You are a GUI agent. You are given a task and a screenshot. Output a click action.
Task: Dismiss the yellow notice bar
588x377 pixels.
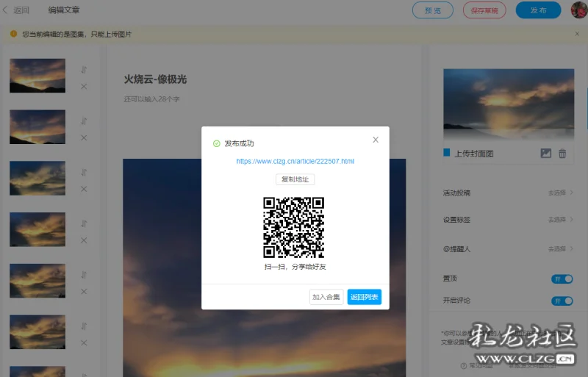click(577, 34)
